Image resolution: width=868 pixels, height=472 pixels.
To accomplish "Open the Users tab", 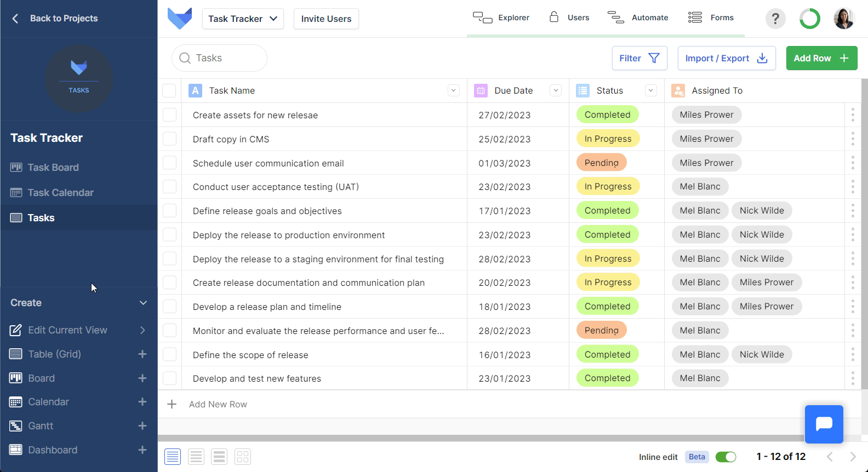I will [x=569, y=18].
